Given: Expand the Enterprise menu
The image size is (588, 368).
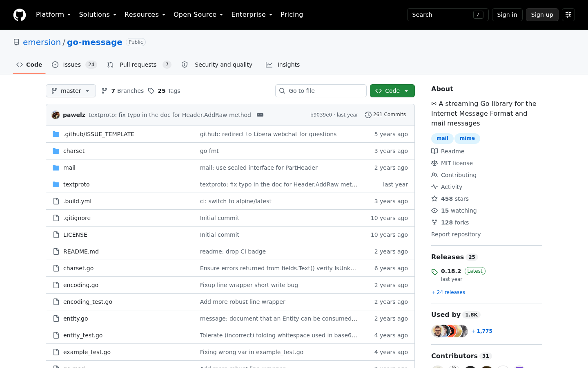Looking at the screenshot, I should tap(252, 15).
